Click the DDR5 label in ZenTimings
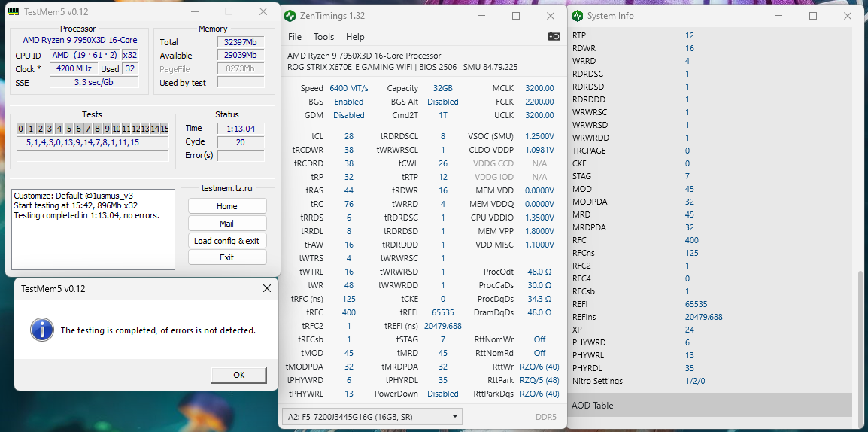868x432 pixels. (x=545, y=417)
